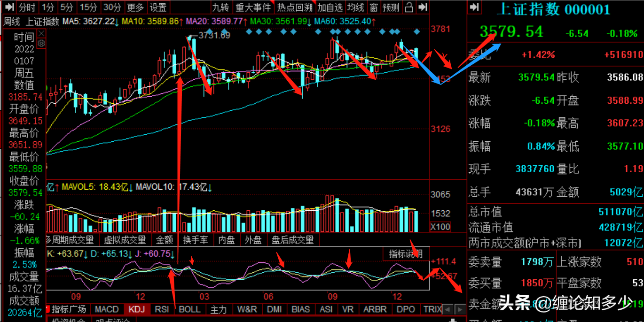Select 换手率 turnover rate view
The width and height of the screenshot is (644, 322).
(x=196, y=240)
